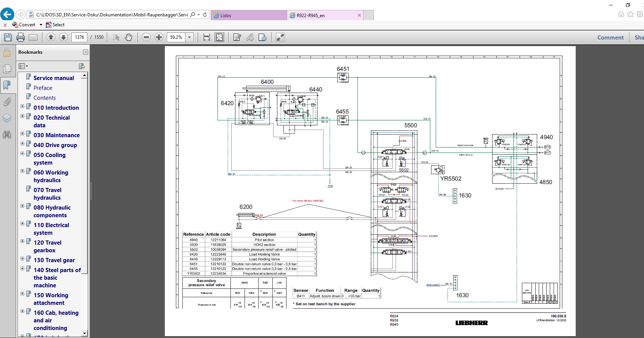Screen dimensions: 644x338
Task: Zoom in using the plus button
Action: [159, 37]
